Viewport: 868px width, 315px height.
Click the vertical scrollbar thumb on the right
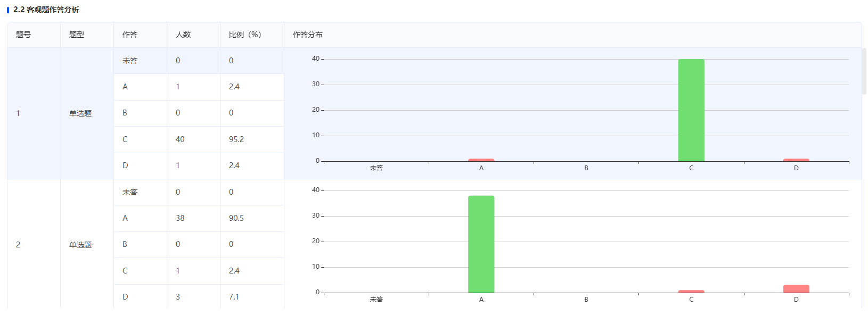point(864,71)
